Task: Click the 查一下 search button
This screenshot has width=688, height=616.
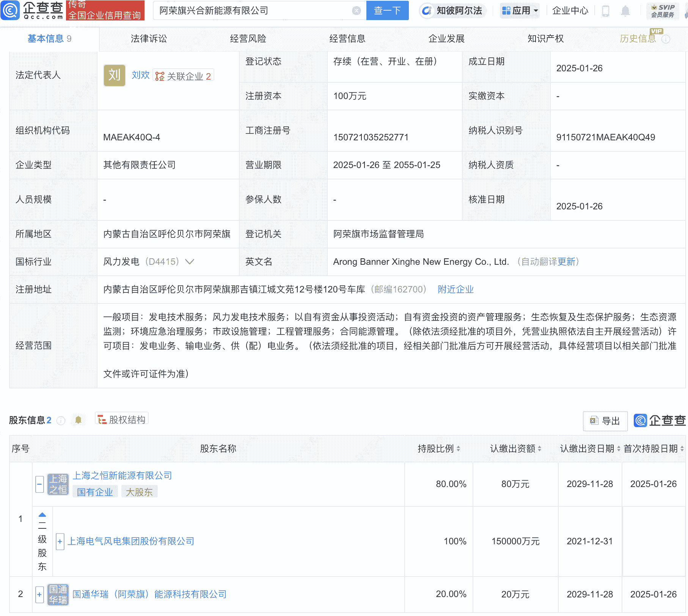Action: pos(387,11)
